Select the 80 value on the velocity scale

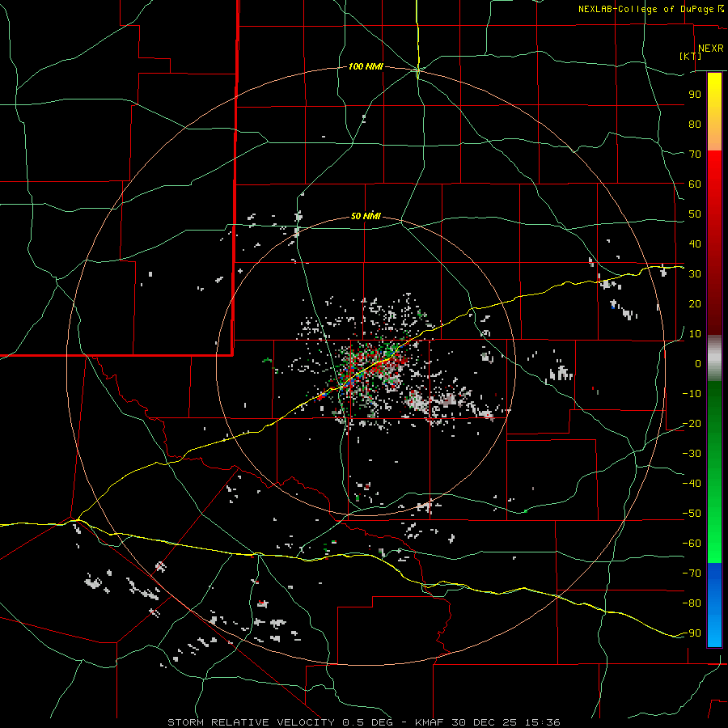click(695, 124)
